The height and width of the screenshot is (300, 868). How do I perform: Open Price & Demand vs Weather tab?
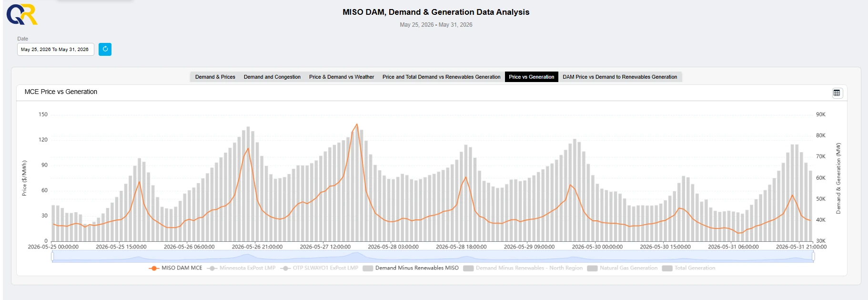[x=342, y=77]
